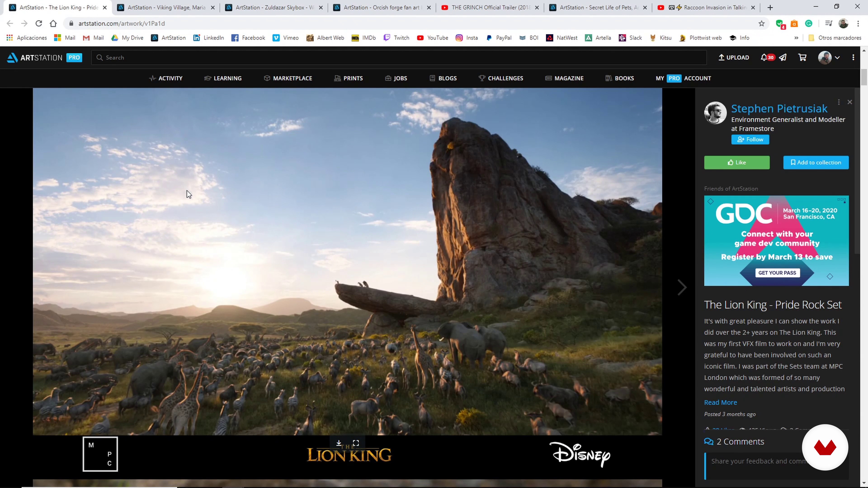This screenshot has height=488, width=868.
Task: Follow Stephen Pietrusiak
Action: click(750, 139)
